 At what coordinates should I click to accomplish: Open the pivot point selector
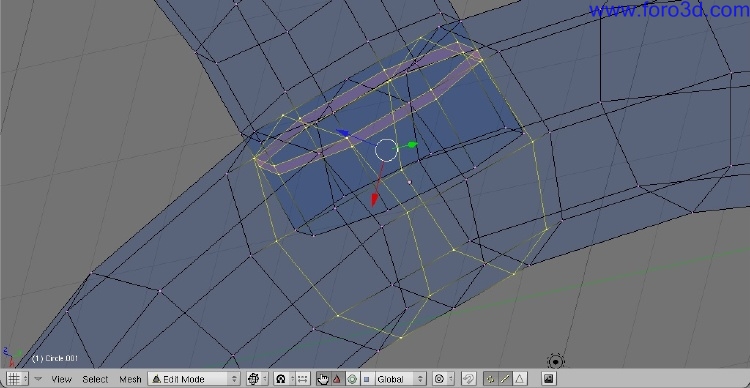[285, 379]
